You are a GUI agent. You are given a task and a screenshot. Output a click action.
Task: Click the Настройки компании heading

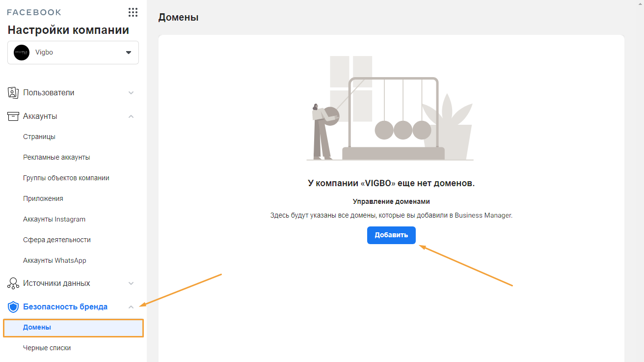click(x=68, y=30)
